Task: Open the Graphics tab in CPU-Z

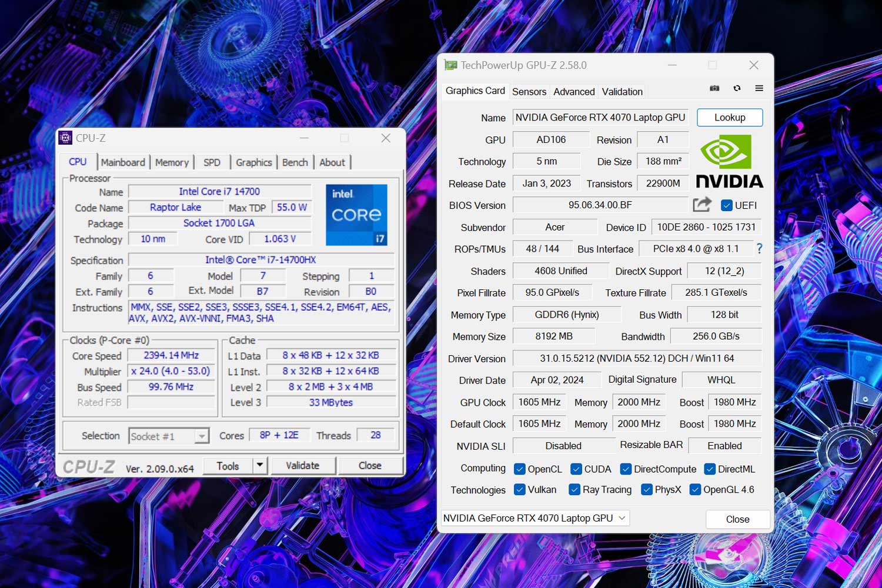Action: [x=254, y=162]
